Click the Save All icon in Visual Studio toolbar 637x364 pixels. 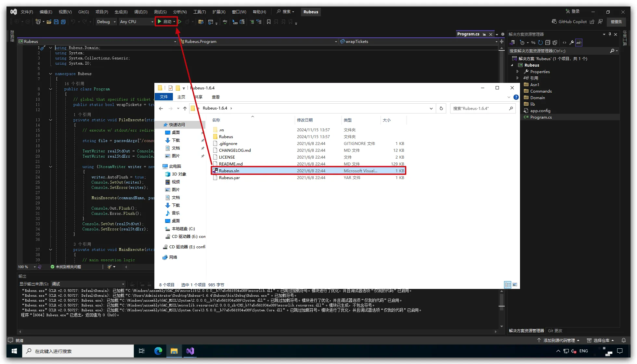pyautogui.click(x=63, y=22)
